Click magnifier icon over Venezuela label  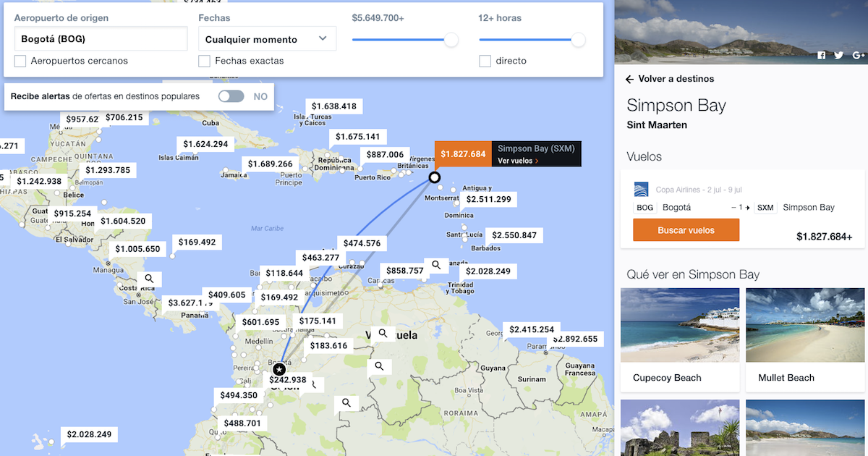click(383, 334)
